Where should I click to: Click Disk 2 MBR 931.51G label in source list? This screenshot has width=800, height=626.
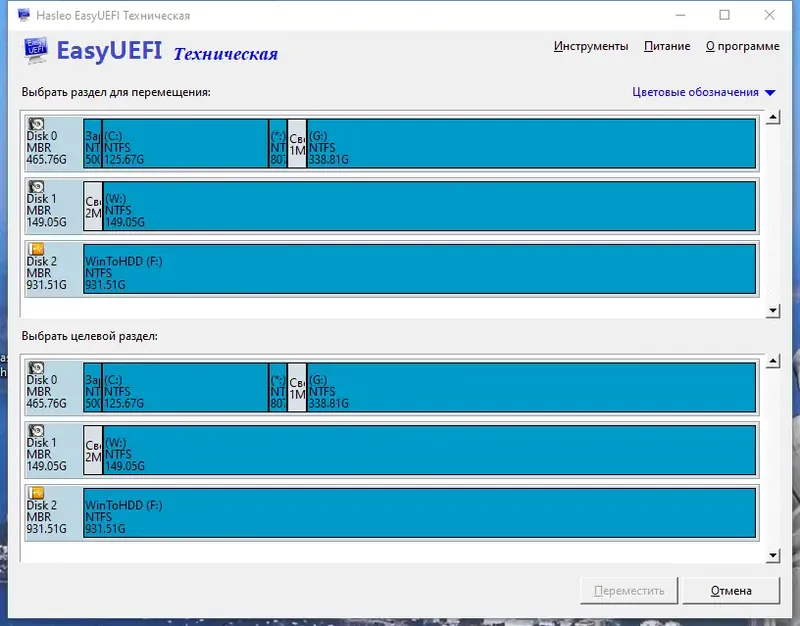tap(46, 273)
